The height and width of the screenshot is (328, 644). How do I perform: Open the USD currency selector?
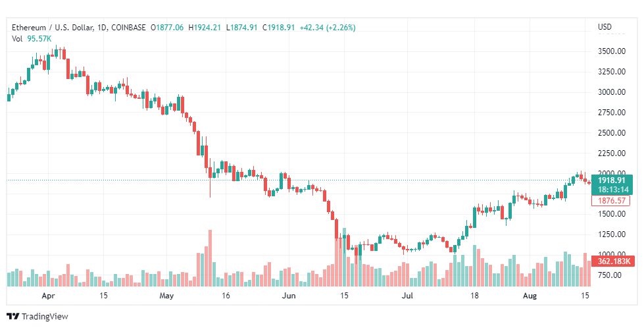tap(605, 27)
